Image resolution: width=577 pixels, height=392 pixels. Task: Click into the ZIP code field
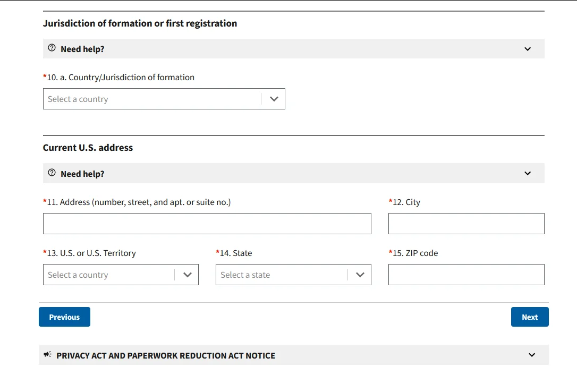[x=466, y=275]
